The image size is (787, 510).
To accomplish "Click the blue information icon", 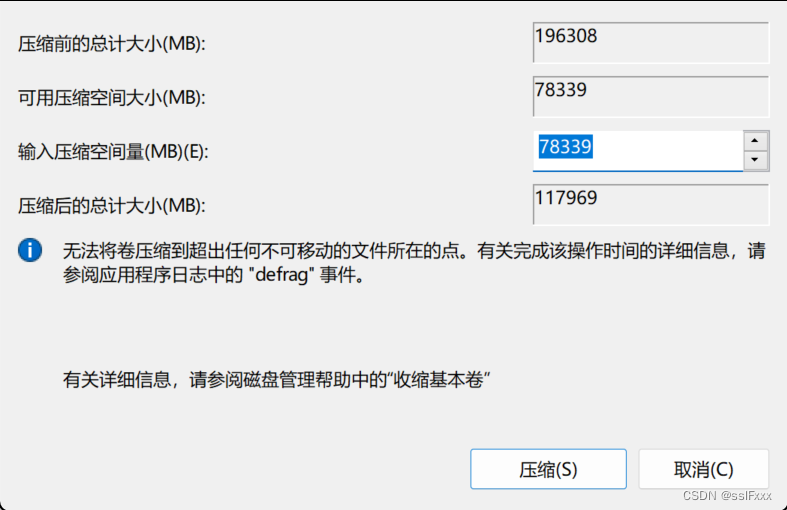I will tap(30, 250).
